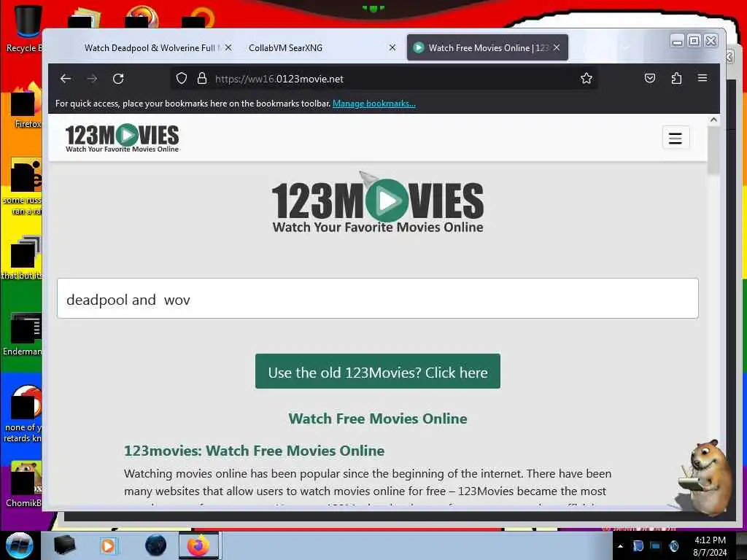Open the globe browser icon on taskbar
The image size is (747, 560).
pos(156,545)
